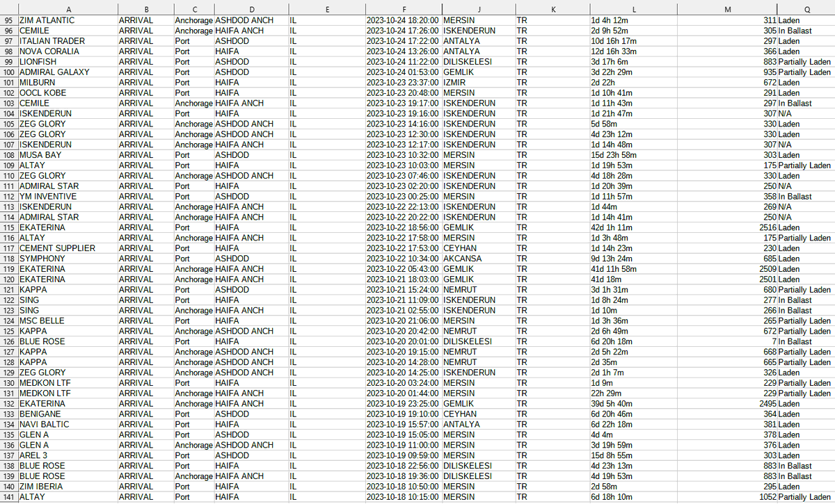The height and width of the screenshot is (504, 835).
Task: Click value 7 in BLUE ROSE row
Action: click(728, 341)
